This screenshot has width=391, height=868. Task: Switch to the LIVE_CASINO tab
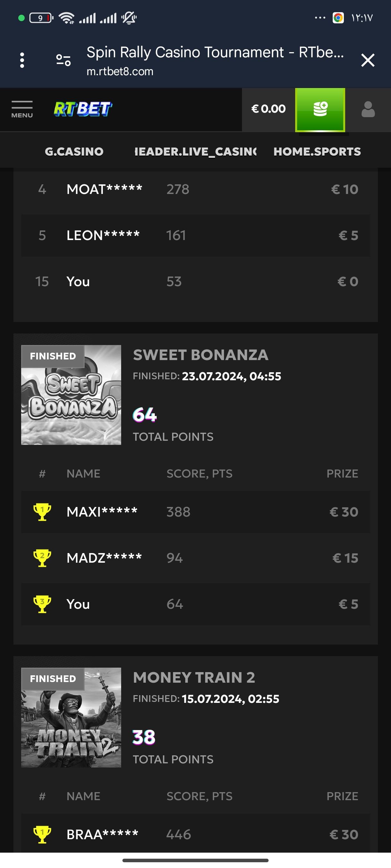[195, 152]
